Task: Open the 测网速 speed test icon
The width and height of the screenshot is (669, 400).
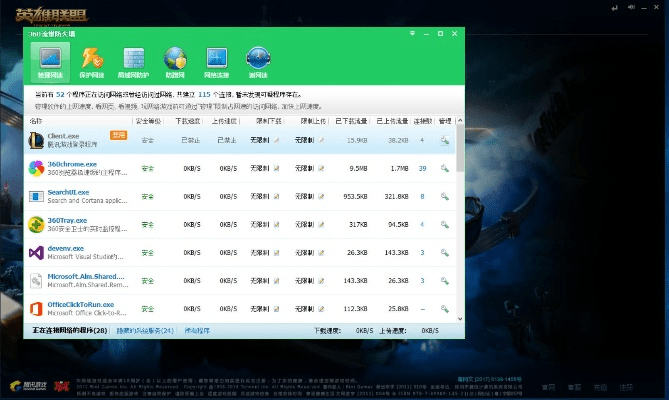Action: (x=258, y=62)
